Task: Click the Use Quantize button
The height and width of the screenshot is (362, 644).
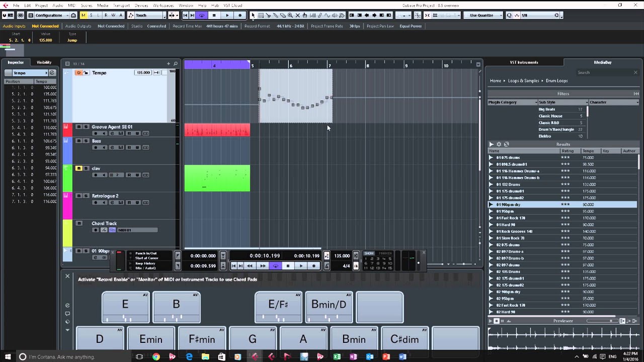Action: click(481, 16)
